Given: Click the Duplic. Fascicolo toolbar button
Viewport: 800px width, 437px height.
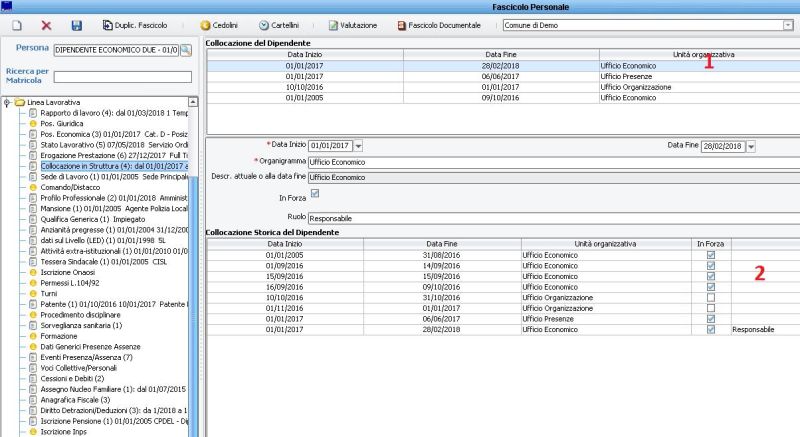Looking at the screenshot, I should pyautogui.click(x=142, y=24).
